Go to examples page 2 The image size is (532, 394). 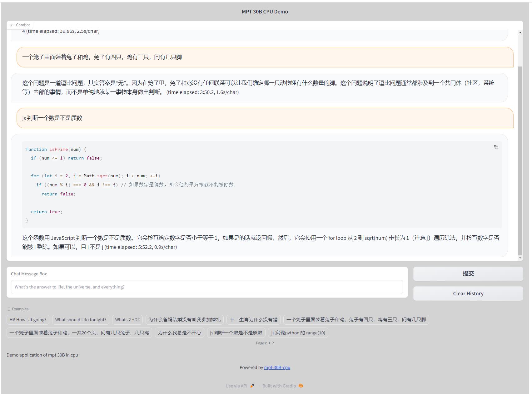click(273, 343)
